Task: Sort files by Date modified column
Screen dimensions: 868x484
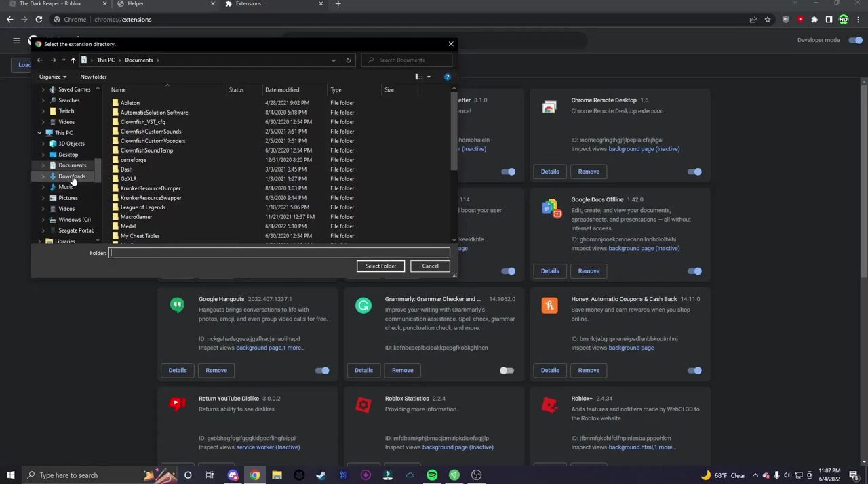Action: (x=295, y=89)
